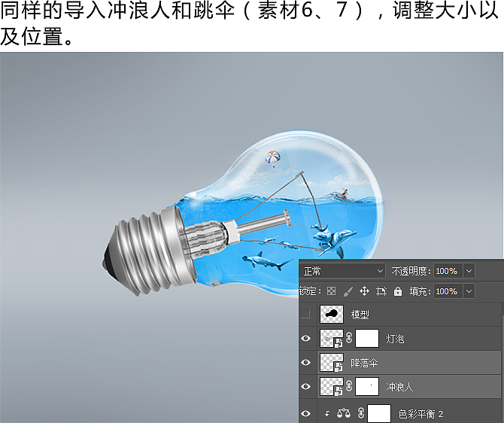Hide the 降落伞 layer eye icon
The image size is (504, 423).
pyautogui.click(x=305, y=363)
